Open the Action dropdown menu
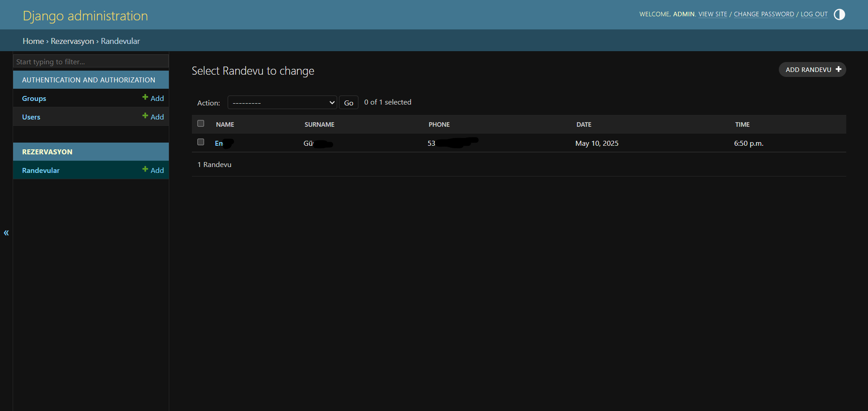Image resolution: width=868 pixels, height=411 pixels. 282,102
